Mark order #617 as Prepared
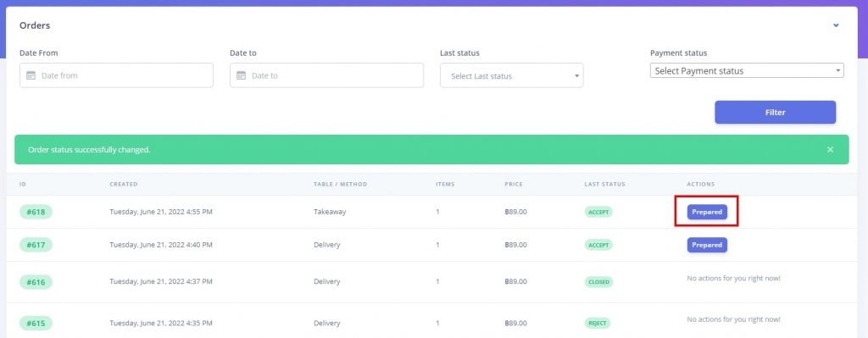868x338 pixels. (707, 245)
